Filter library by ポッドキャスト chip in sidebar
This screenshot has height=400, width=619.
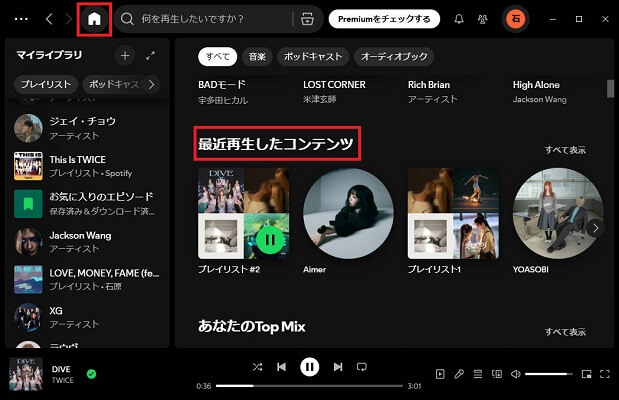pos(113,84)
